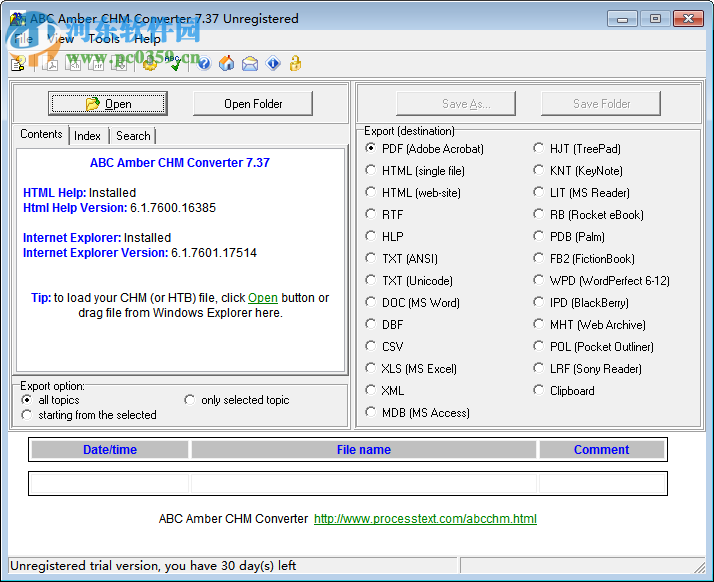
Task: Switch to the Index tab
Action: [x=88, y=136]
